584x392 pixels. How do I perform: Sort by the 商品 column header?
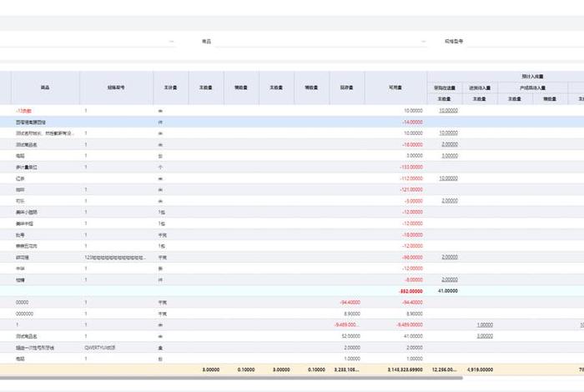(x=45, y=87)
